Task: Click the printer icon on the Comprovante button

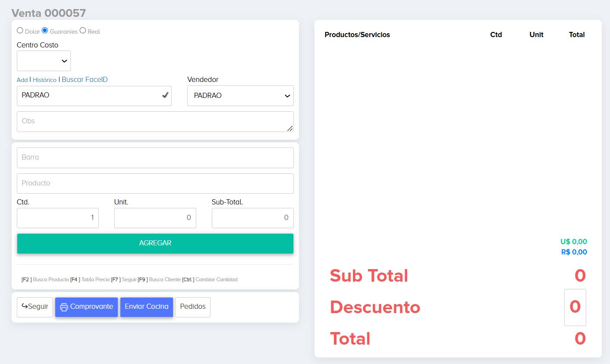Action: click(64, 307)
